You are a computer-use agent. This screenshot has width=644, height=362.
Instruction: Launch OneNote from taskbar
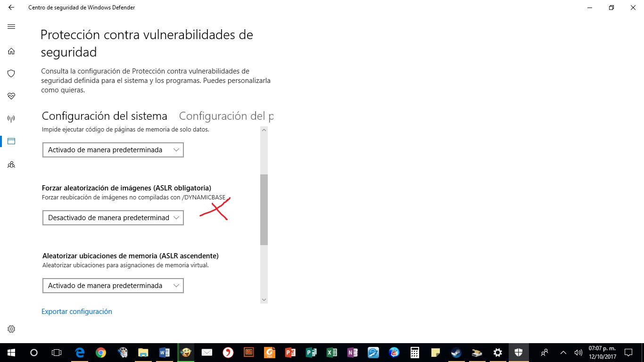[x=352, y=353]
